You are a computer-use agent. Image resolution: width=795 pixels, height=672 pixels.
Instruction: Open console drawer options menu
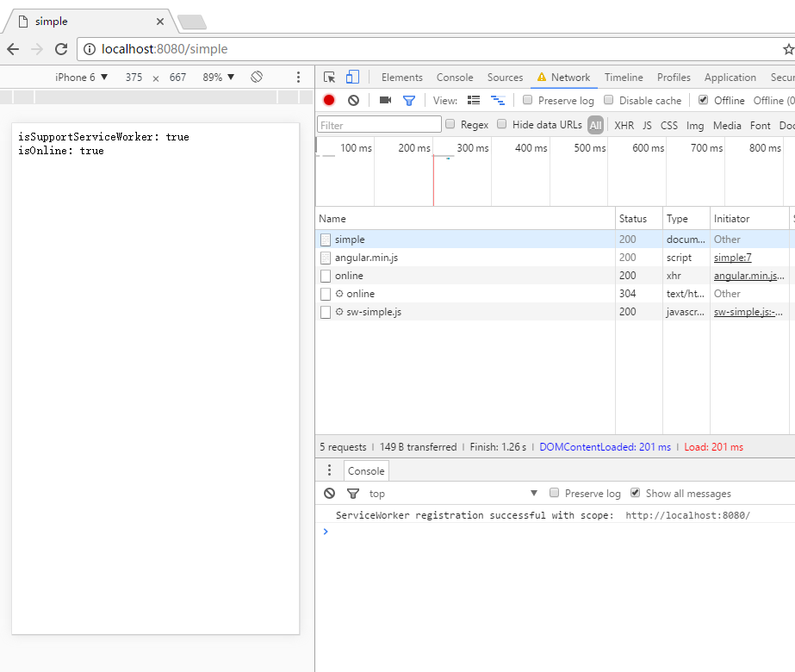[x=330, y=470]
